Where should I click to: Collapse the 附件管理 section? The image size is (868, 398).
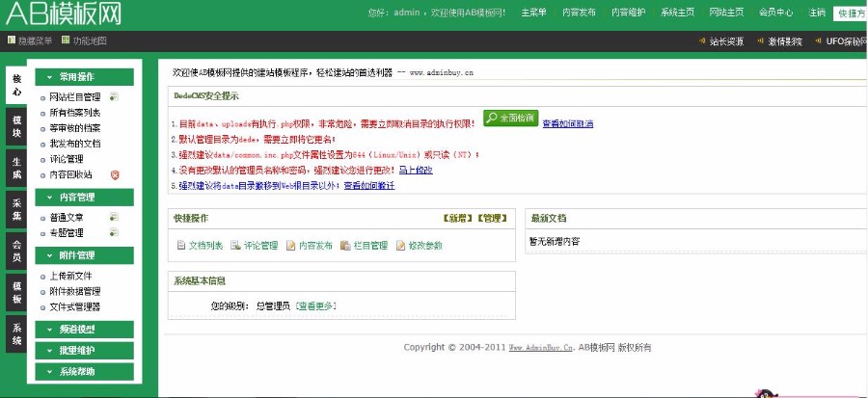pos(84,255)
